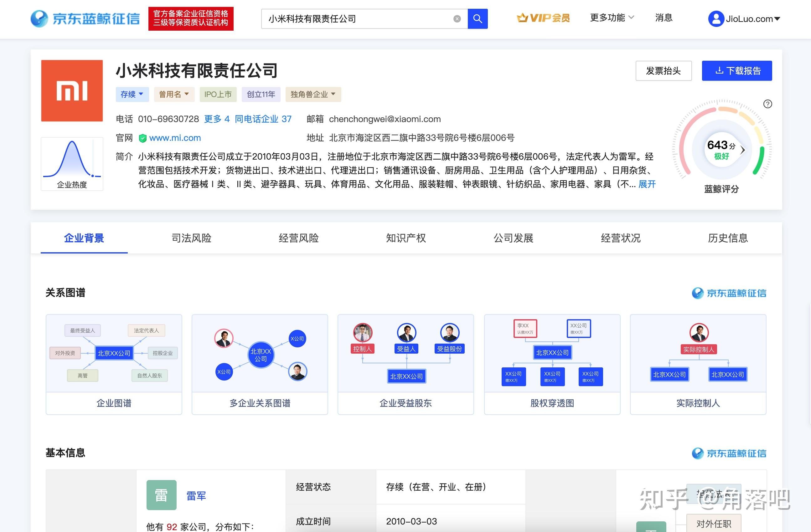Open the 公司发展 tab
The width and height of the screenshot is (811, 532).
(514, 238)
